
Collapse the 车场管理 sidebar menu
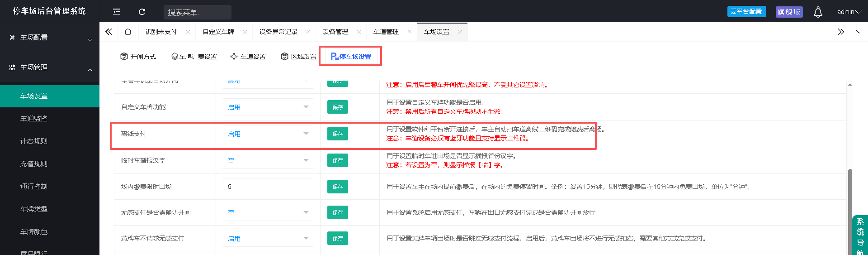tap(50, 67)
